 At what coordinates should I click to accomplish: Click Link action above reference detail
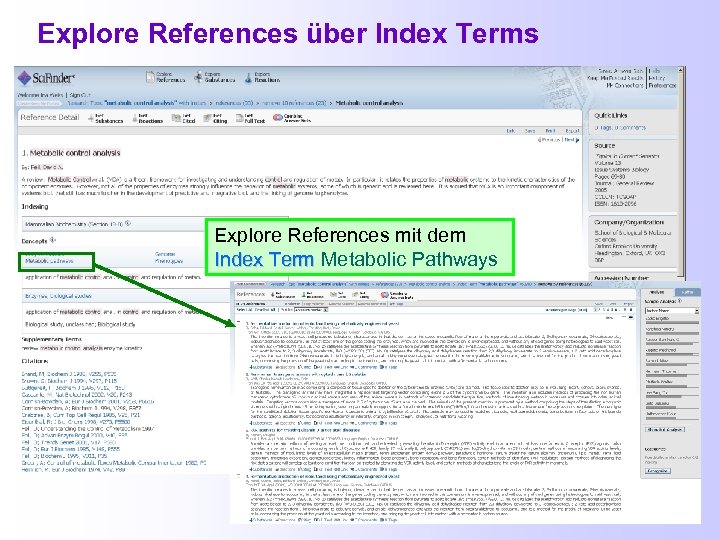[510, 131]
